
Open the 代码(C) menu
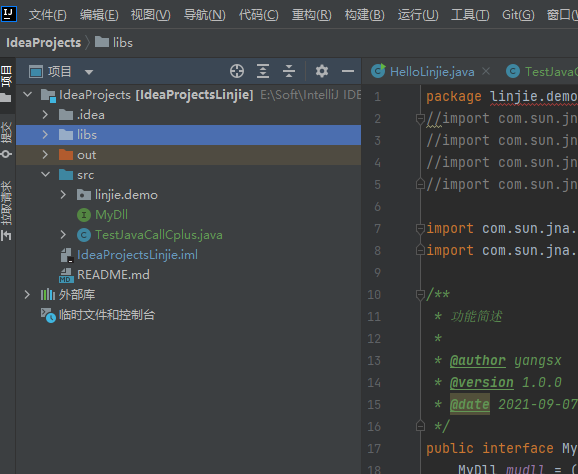click(258, 15)
